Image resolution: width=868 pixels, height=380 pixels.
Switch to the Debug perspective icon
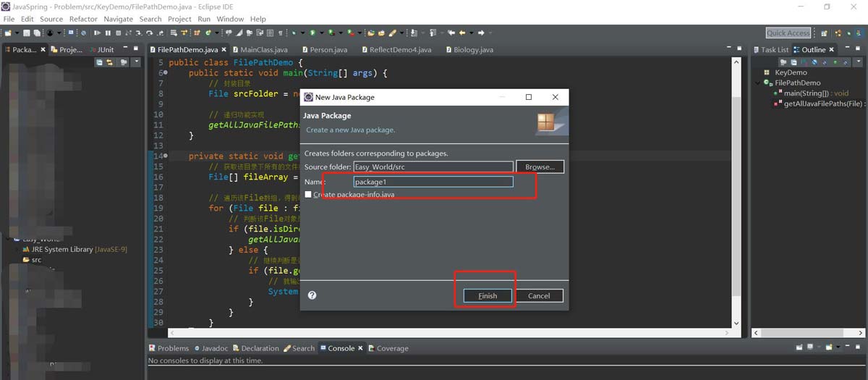pyautogui.click(x=848, y=33)
